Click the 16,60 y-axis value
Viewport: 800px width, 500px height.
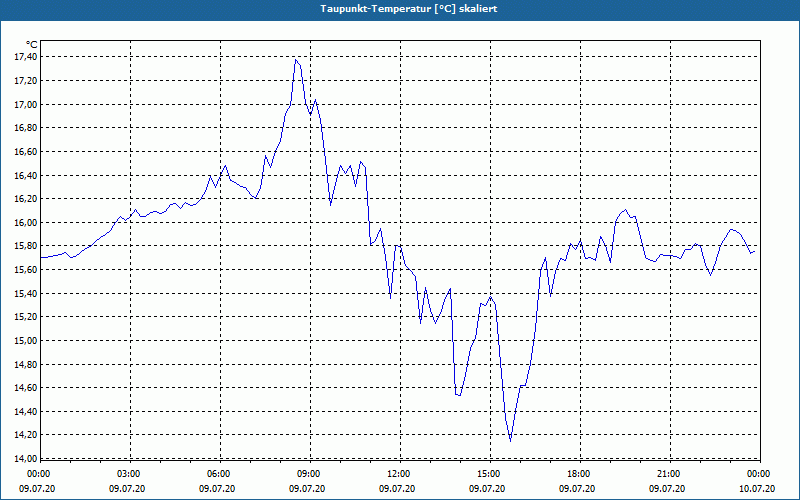tap(26, 152)
